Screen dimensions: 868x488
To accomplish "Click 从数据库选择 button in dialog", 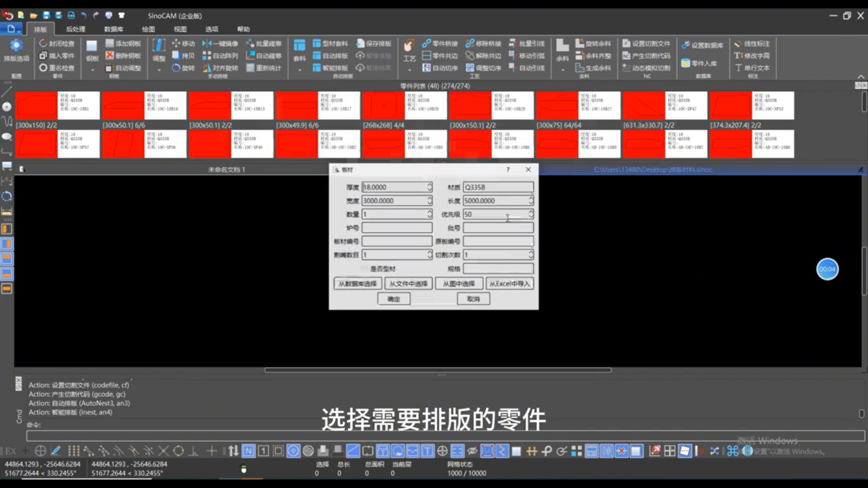I will pos(357,283).
